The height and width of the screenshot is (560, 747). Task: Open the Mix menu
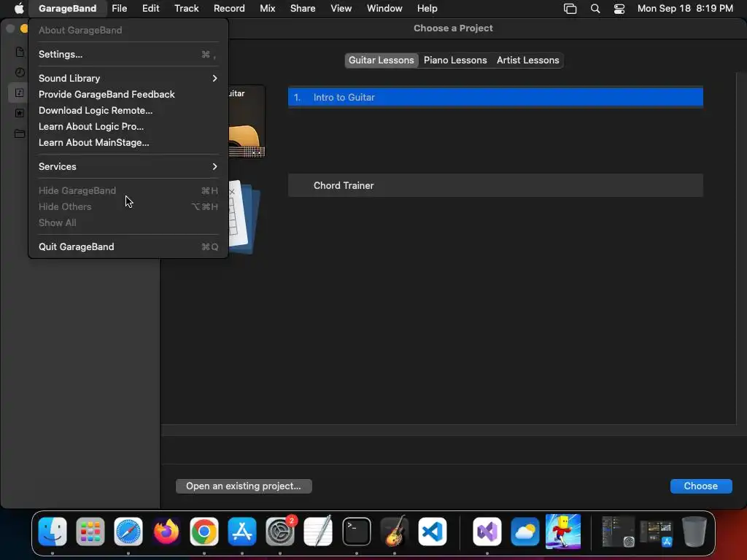tap(267, 9)
